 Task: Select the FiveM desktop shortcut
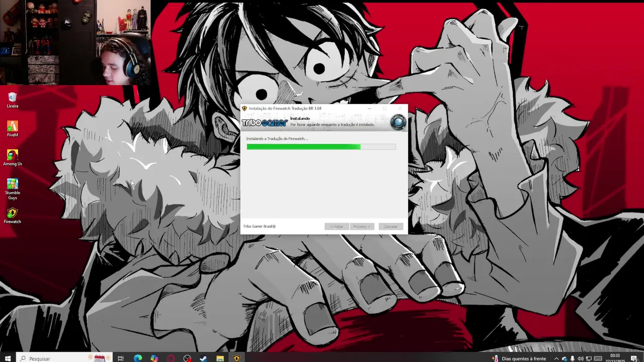click(x=13, y=129)
